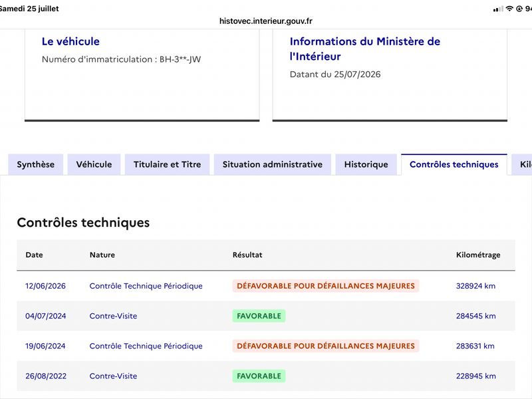Click the date 04/07/2024

pyautogui.click(x=45, y=317)
